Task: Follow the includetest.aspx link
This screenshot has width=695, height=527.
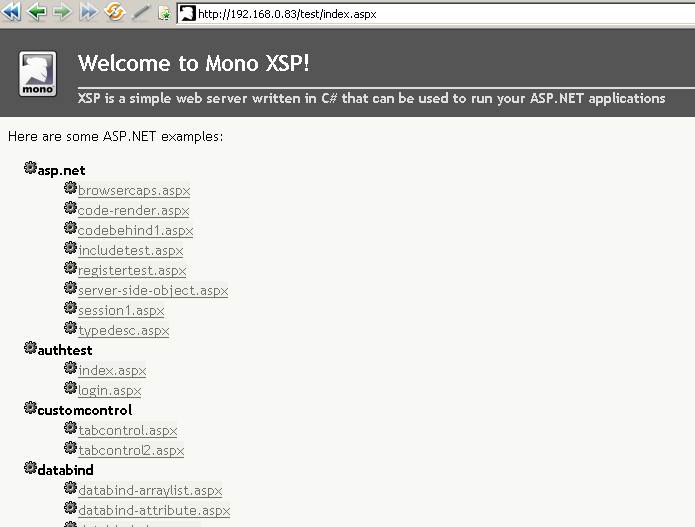Action: pos(131,250)
